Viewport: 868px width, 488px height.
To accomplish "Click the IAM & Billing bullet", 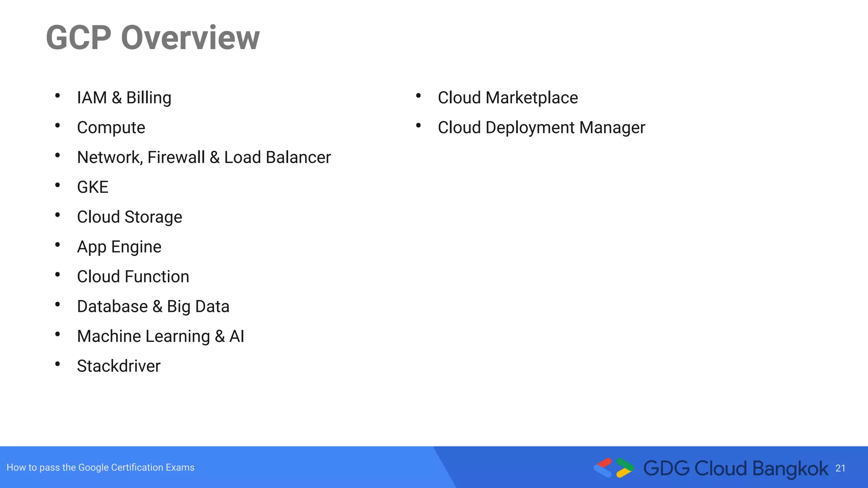I will (x=124, y=98).
